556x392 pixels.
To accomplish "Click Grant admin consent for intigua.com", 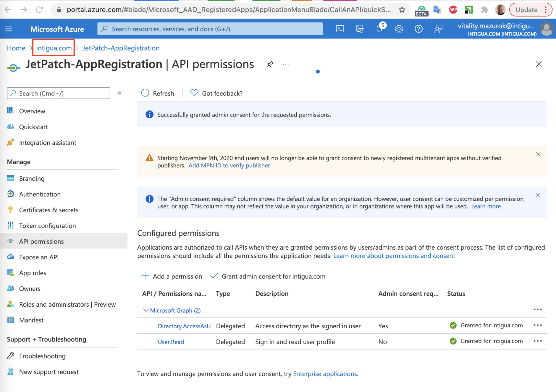I will point(268,276).
